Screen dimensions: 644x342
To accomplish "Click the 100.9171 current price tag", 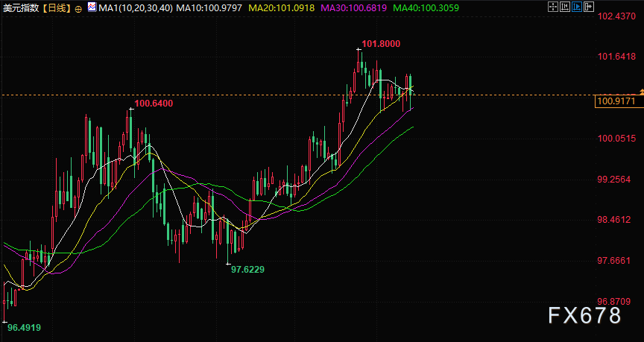I will 619,101.
